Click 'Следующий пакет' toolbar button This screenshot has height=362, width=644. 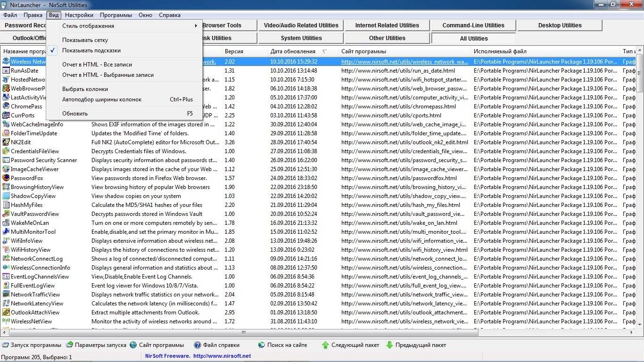pos(350,345)
